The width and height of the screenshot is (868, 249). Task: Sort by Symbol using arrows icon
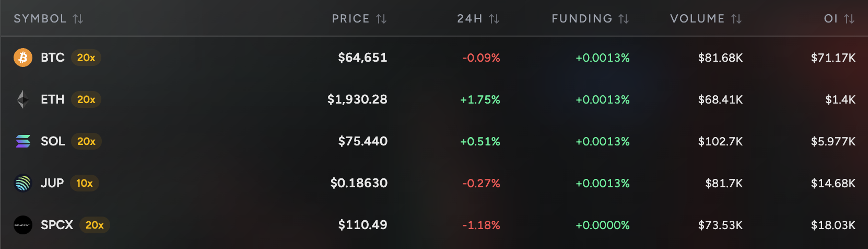(78, 19)
